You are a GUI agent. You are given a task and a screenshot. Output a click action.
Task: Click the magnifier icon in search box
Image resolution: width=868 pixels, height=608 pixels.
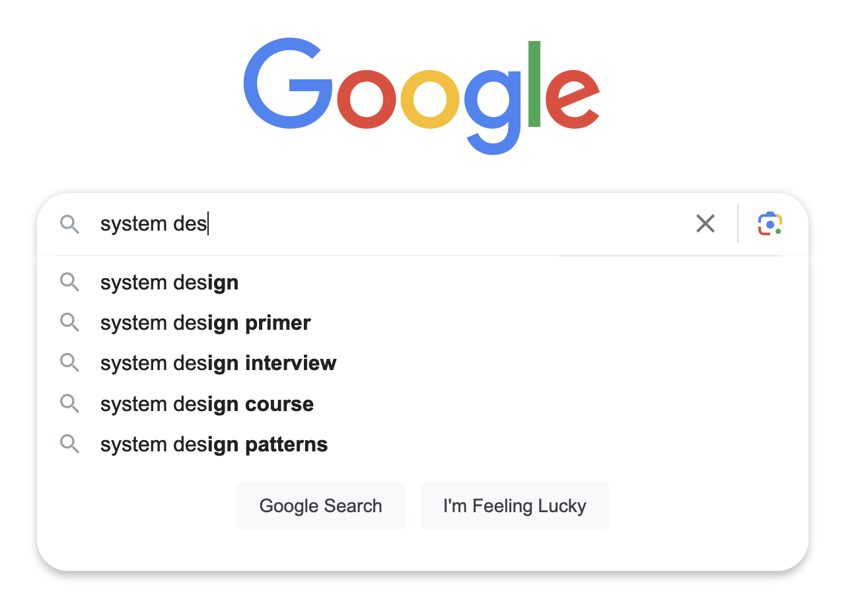click(x=69, y=224)
